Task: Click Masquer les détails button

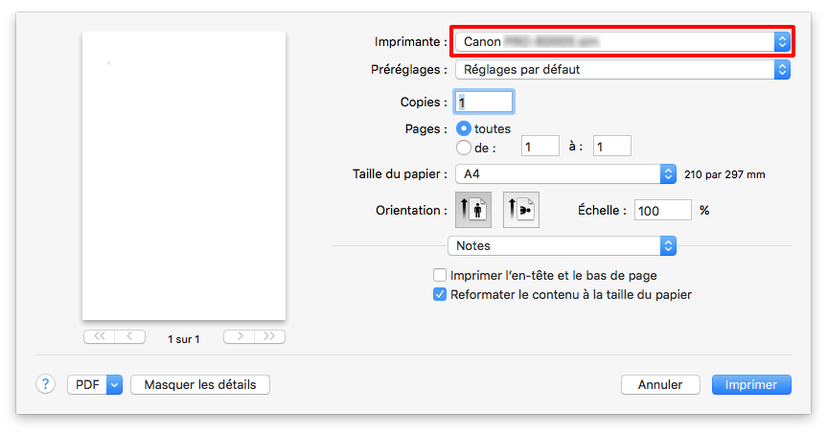Action: coord(200,384)
